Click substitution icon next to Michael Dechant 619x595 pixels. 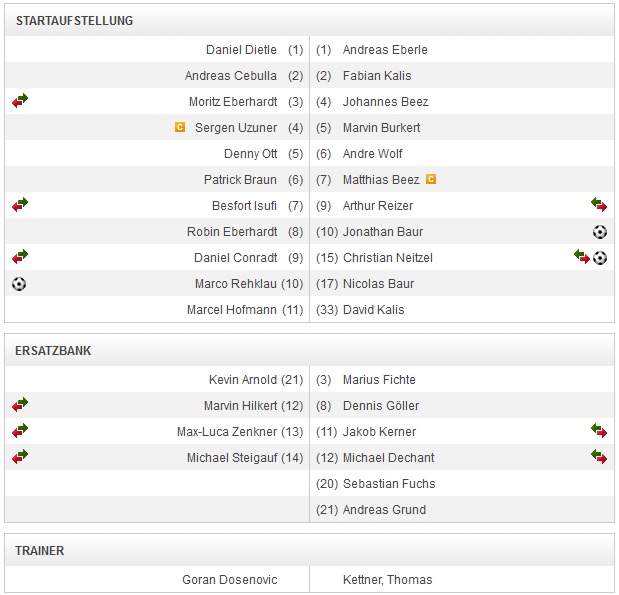click(x=599, y=457)
